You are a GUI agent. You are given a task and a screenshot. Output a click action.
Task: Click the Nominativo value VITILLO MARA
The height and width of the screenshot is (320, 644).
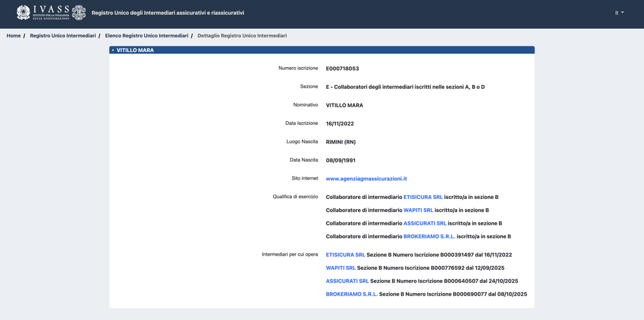(x=344, y=105)
